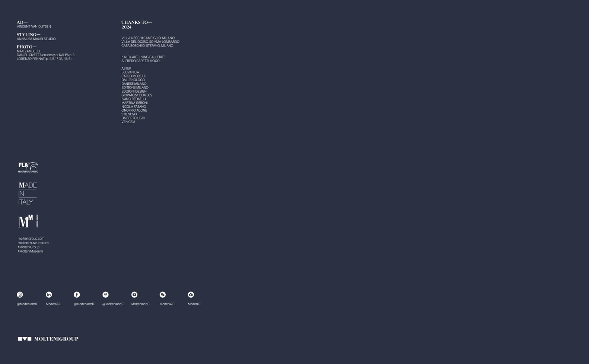
Task: Click the Kalpa Art Living Galleries text
Action: point(143,57)
